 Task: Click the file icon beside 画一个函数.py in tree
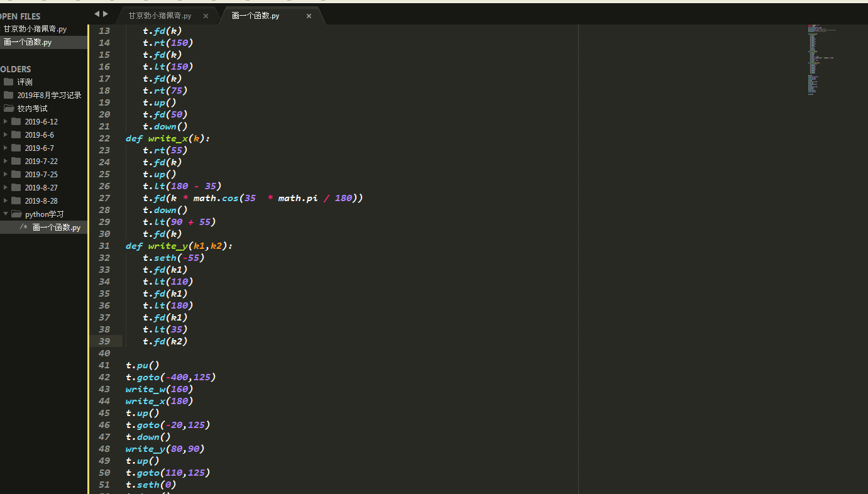(23, 227)
